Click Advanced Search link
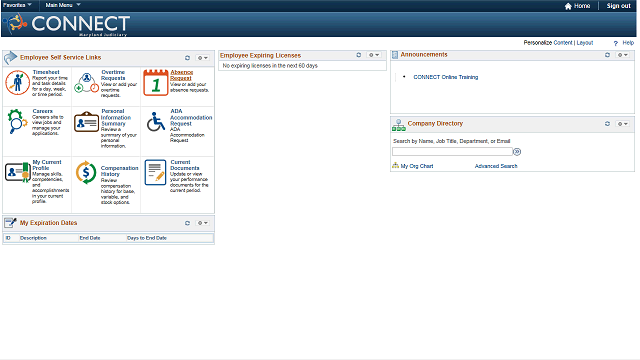Screen dimensions: 640x360 pos(496,166)
